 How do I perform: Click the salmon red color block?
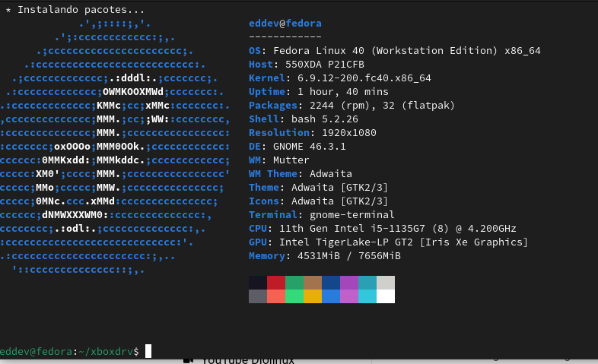pos(276,296)
